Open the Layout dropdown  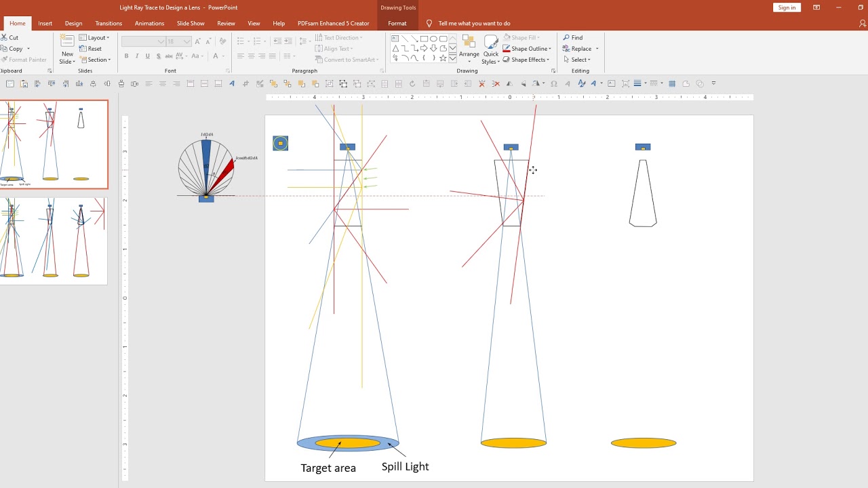coord(94,38)
